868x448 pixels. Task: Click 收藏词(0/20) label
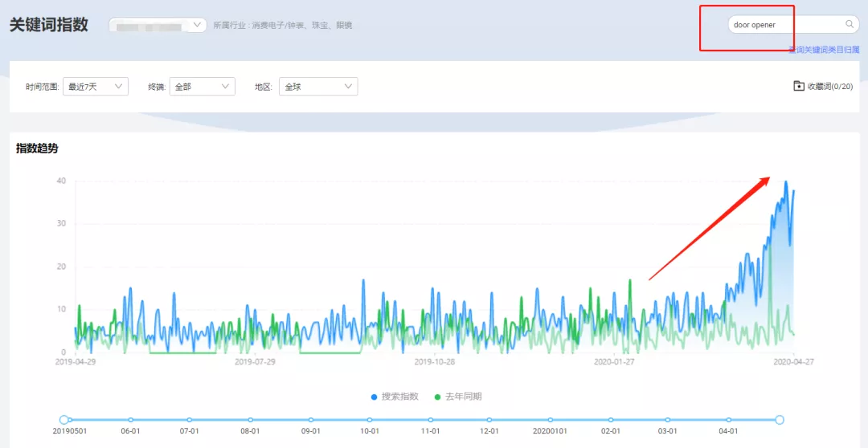click(830, 86)
